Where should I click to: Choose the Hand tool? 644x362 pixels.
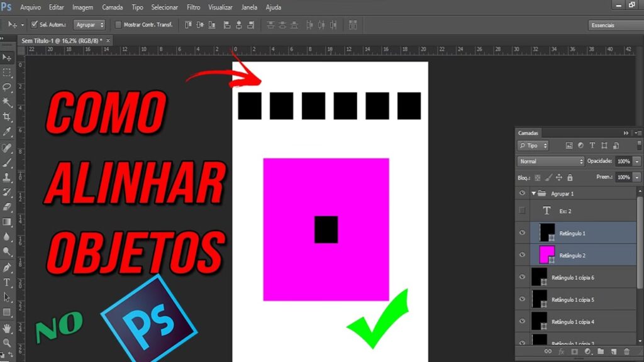[x=7, y=328]
